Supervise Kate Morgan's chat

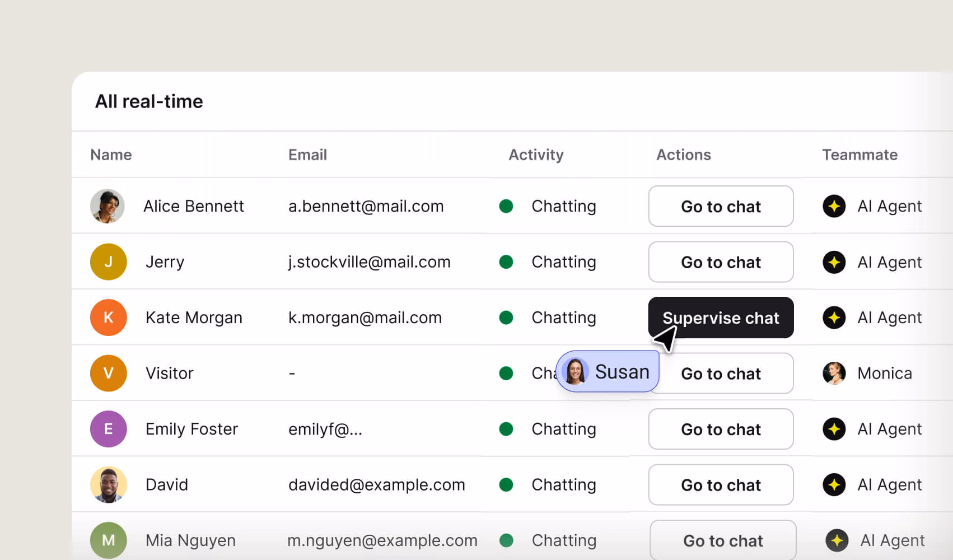tap(721, 318)
